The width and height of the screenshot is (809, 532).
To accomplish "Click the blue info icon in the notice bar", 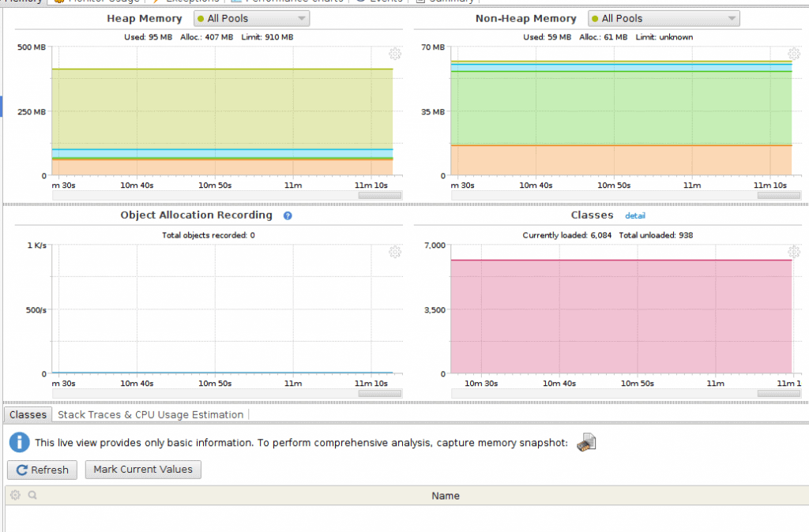I will (x=18, y=442).
